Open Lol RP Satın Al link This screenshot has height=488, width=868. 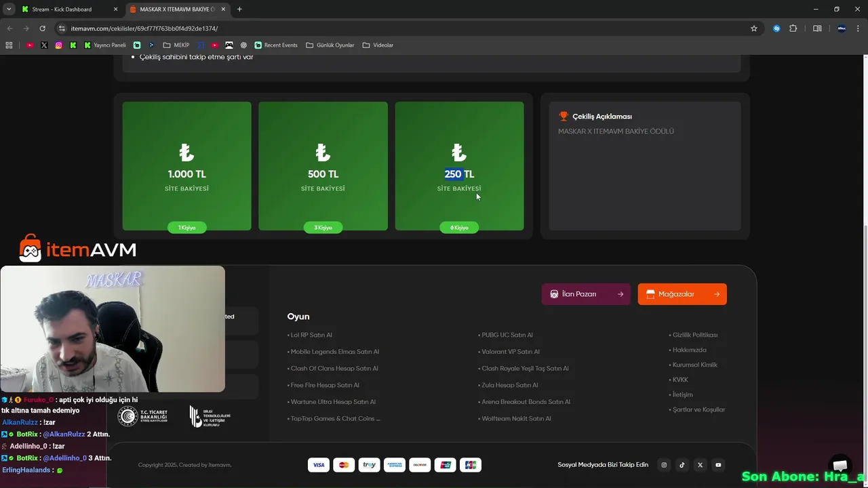tap(310, 335)
